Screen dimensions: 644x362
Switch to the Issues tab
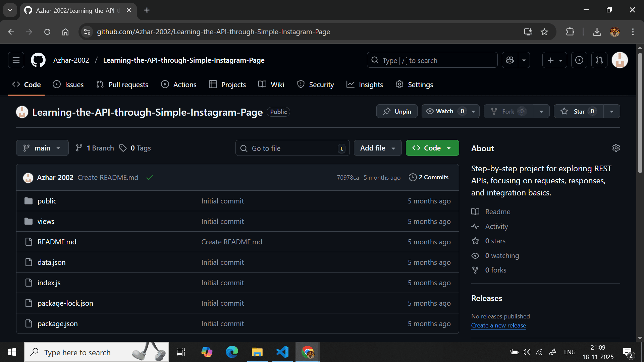(x=68, y=84)
